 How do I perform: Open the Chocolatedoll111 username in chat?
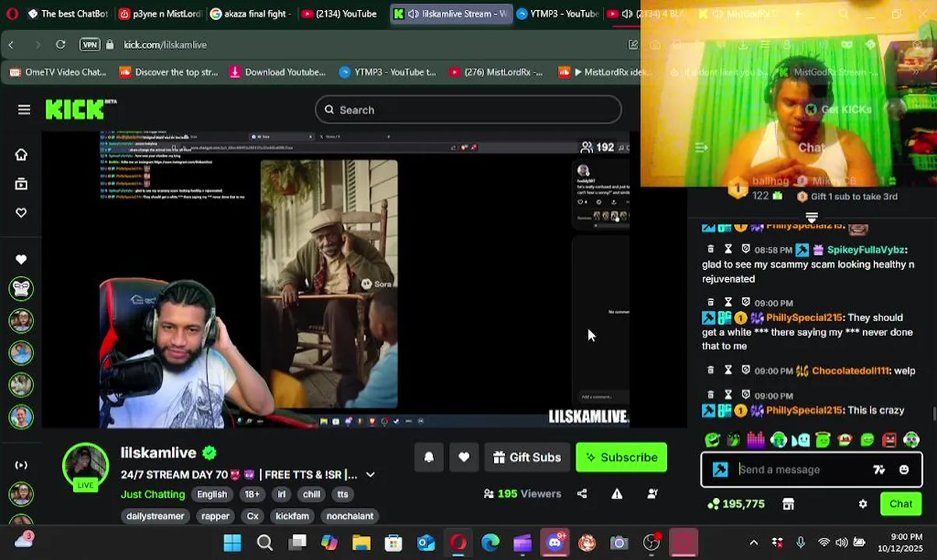point(851,371)
